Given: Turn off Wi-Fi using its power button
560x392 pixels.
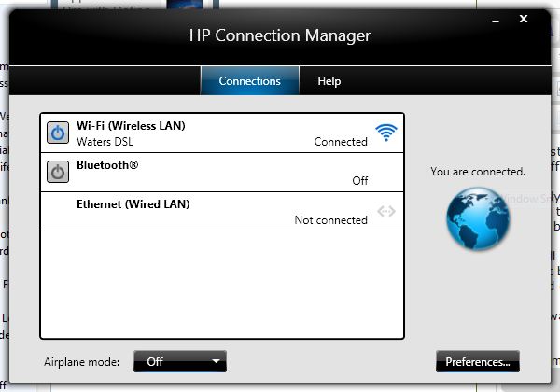Looking at the screenshot, I should (58, 133).
